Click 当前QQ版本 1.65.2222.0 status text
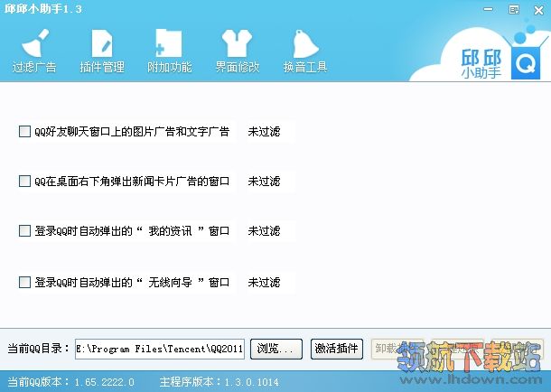 pyautogui.click(x=70, y=382)
